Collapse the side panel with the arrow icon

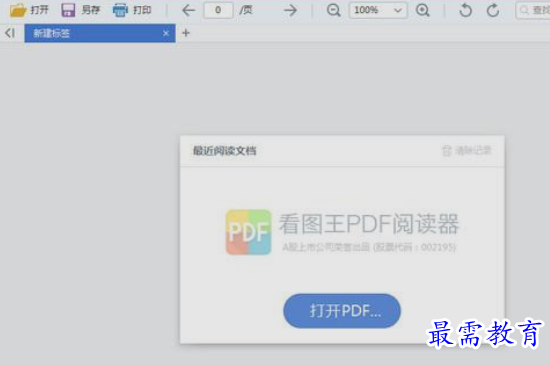coord(10,33)
